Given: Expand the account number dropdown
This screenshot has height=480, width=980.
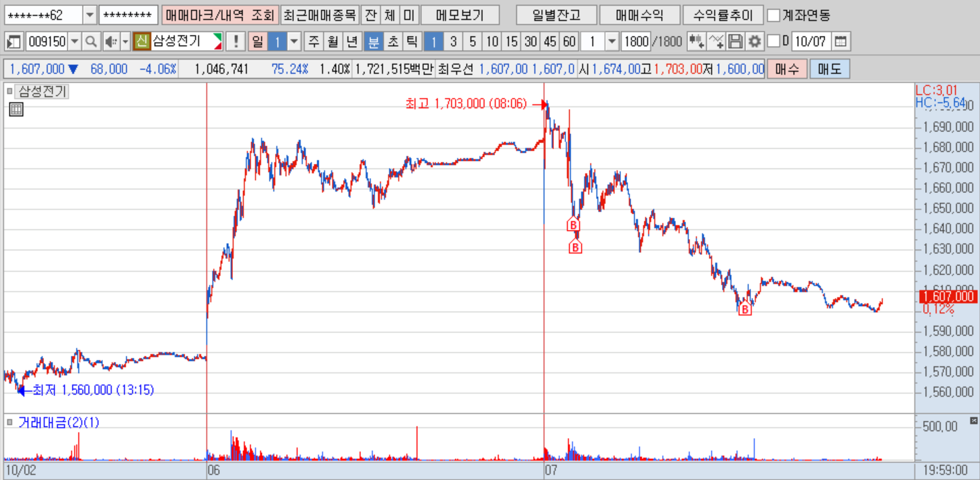Looking at the screenshot, I should [90, 15].
